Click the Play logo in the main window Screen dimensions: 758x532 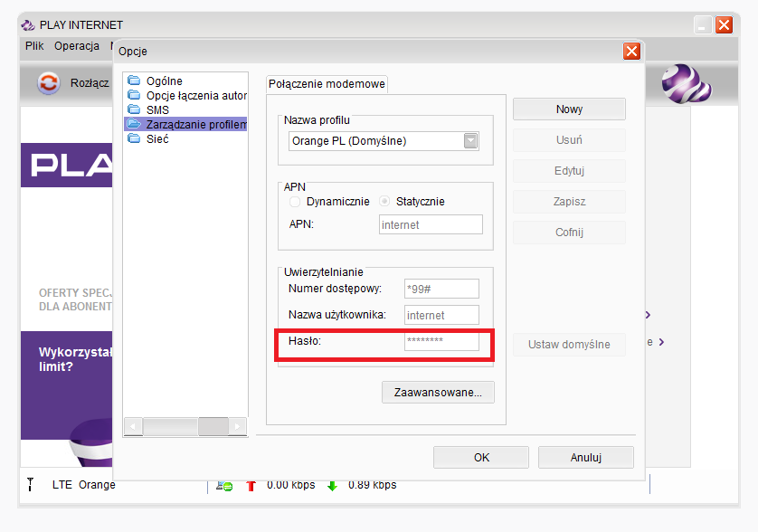687,84
